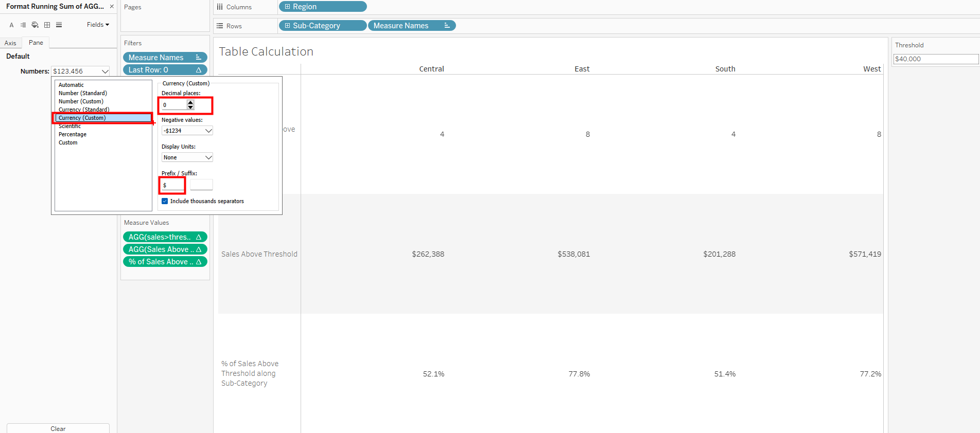
Task: Click the Prefix input field
Action: 172,185
